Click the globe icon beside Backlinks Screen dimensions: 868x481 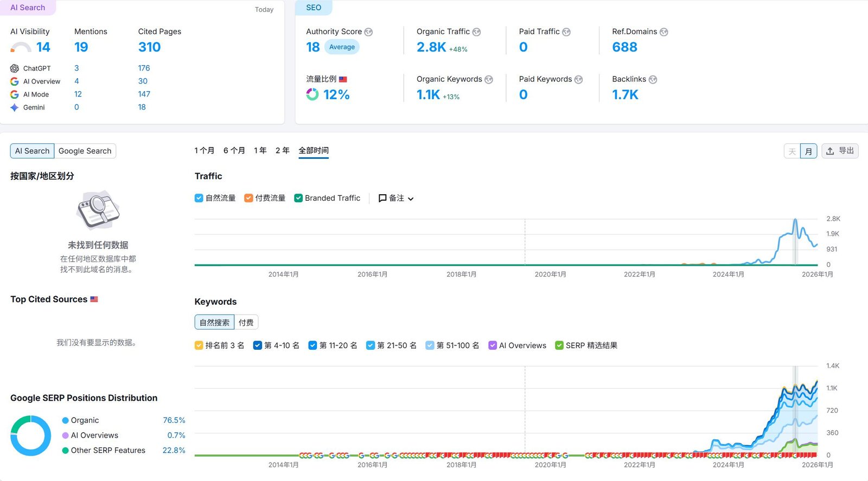(653, 80)
